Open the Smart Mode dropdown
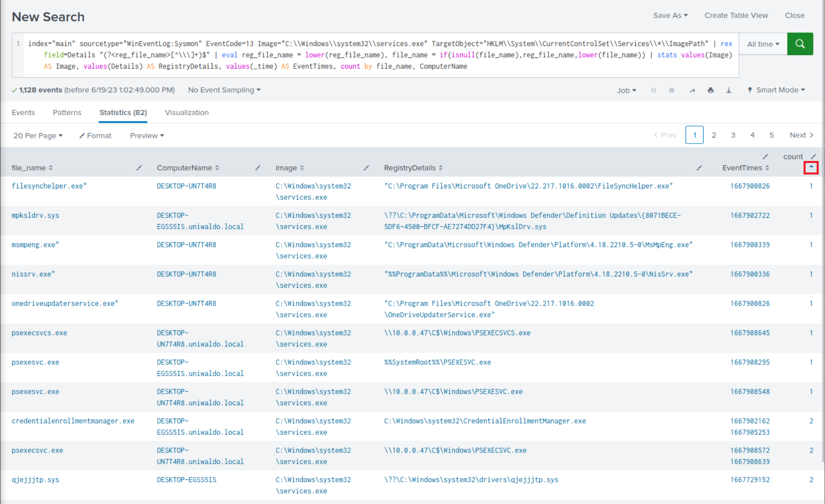This screenshot has height=504, width=825. pyautogui.click(x=777, y=90)
